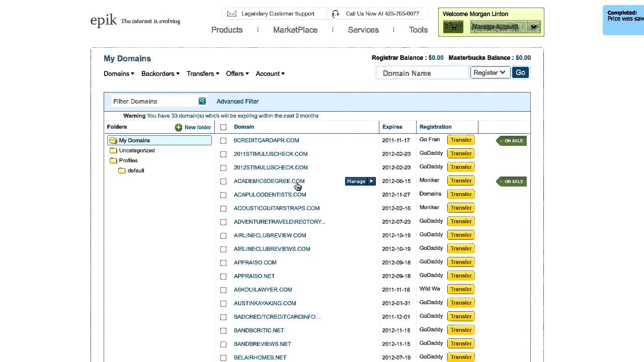Check the box for 2012STIMULUSCHECK.COM
644x362 pixels.
[223, 168]
